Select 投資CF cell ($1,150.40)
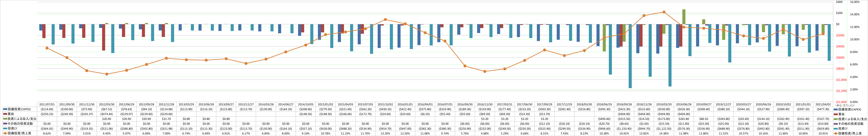 pyautogui.click(x=624, y=129)
